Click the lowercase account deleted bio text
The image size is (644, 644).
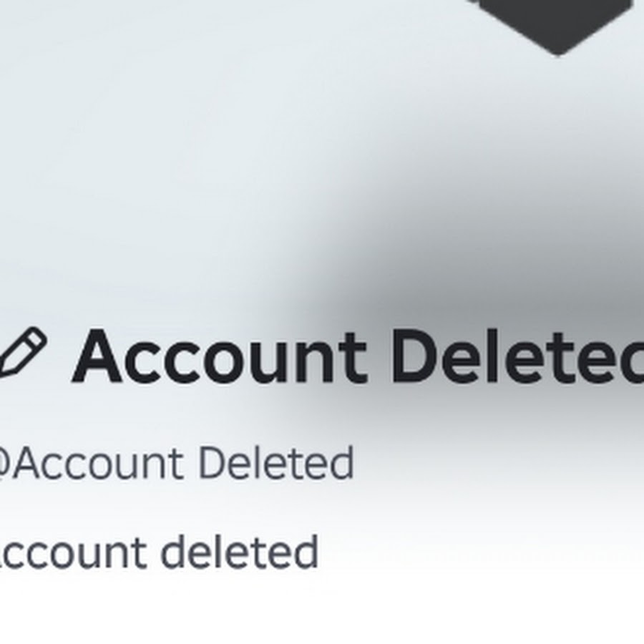point(158,552)
